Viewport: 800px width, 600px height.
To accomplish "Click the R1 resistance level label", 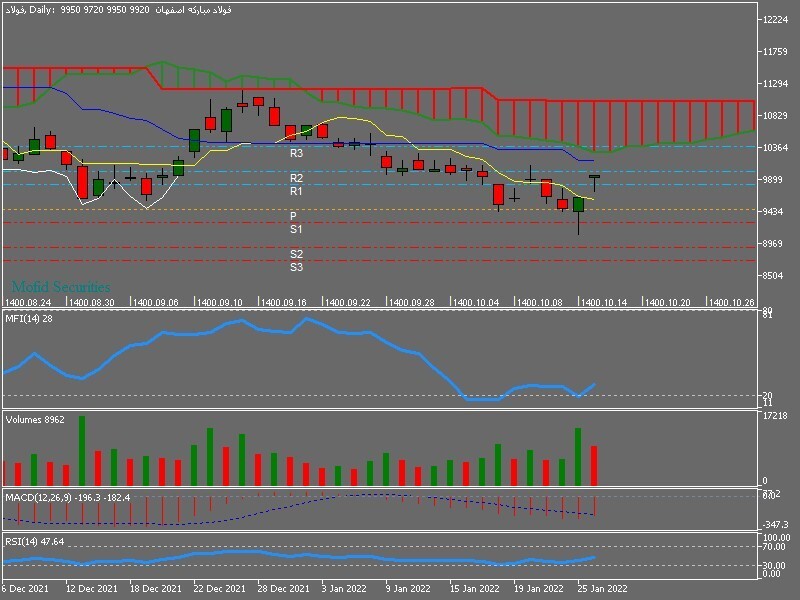I will [296, 191].
